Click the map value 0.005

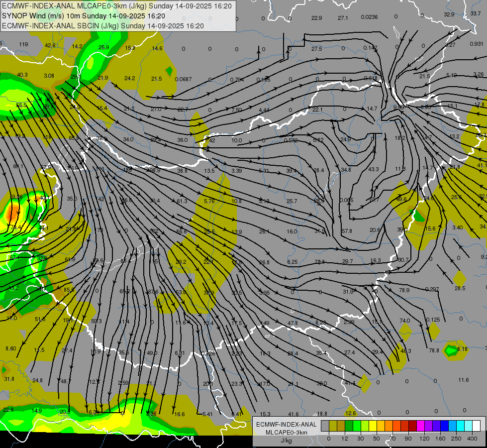pos(346,200)
